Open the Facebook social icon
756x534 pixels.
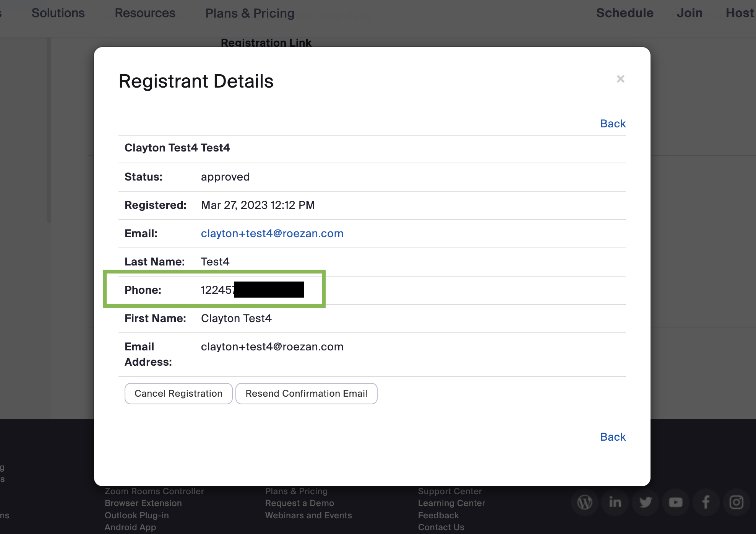pos(706,502)
